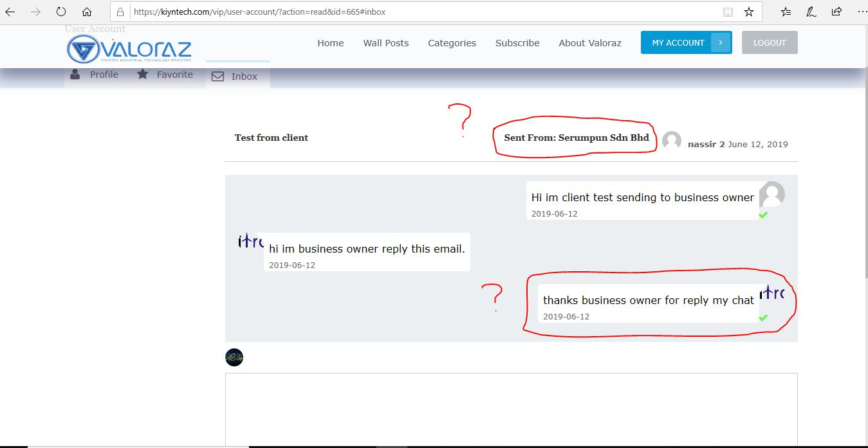Switch to the Inbox tab
Viewport: 868px width, 448px height.
[x=237, y=76]
